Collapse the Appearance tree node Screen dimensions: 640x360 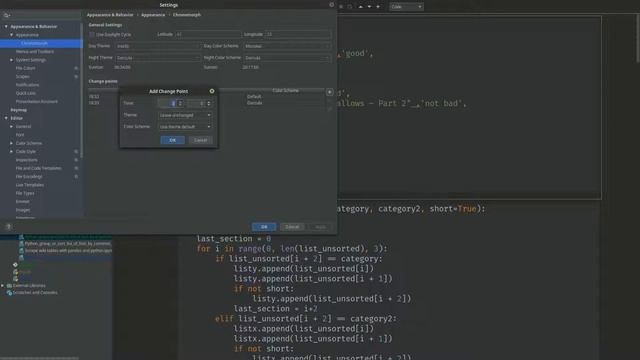click(11, 35)
